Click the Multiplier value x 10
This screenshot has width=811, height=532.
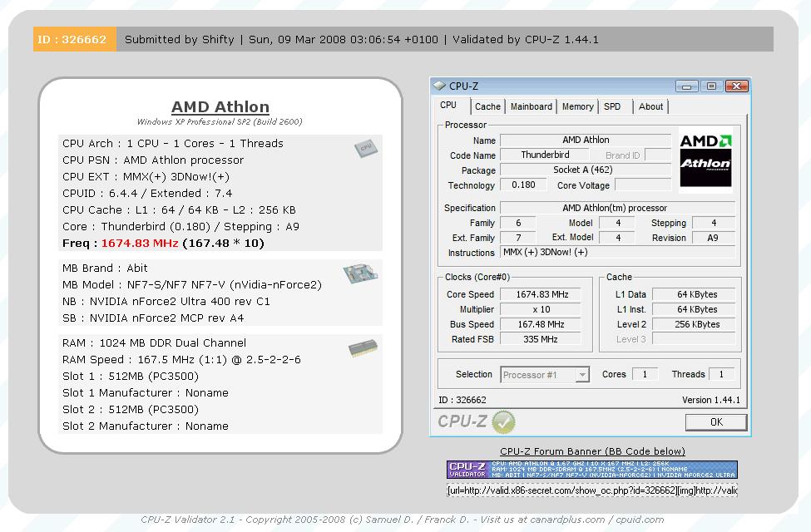pyautogui.click(x=541, y=309)
